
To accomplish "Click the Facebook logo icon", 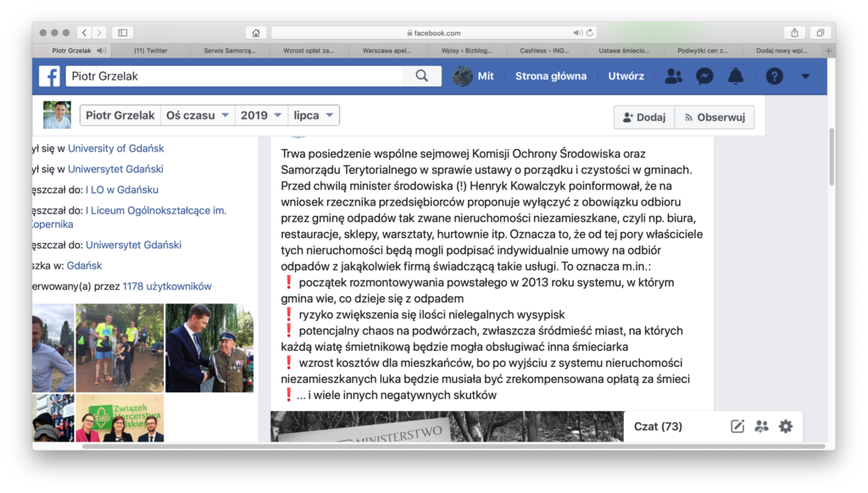I will pos(49,75).
